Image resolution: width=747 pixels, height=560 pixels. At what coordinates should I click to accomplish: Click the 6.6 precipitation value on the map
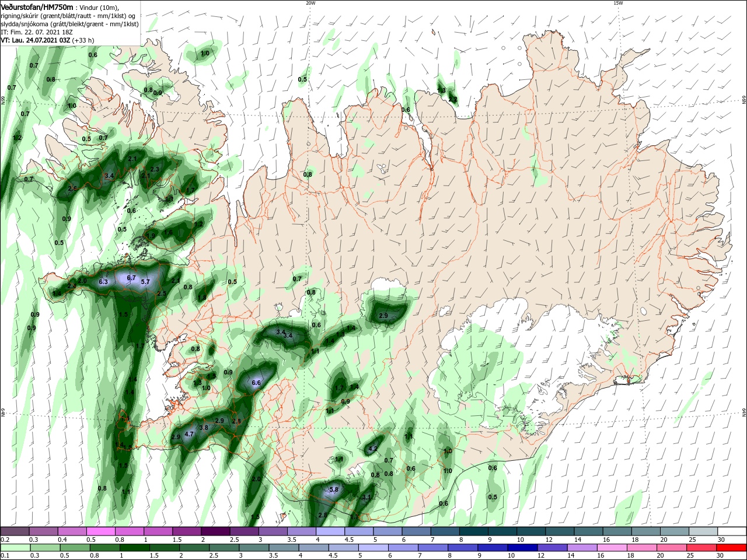(x=256, y=383)
